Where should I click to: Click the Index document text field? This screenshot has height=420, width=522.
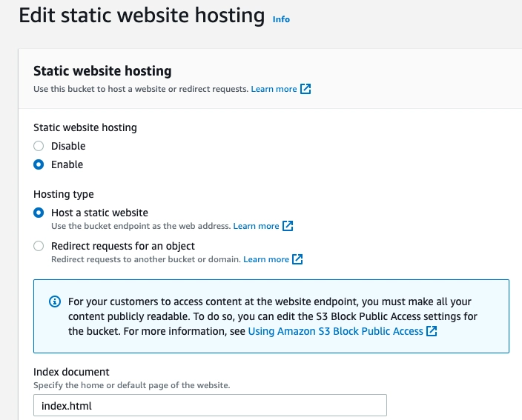211,406
